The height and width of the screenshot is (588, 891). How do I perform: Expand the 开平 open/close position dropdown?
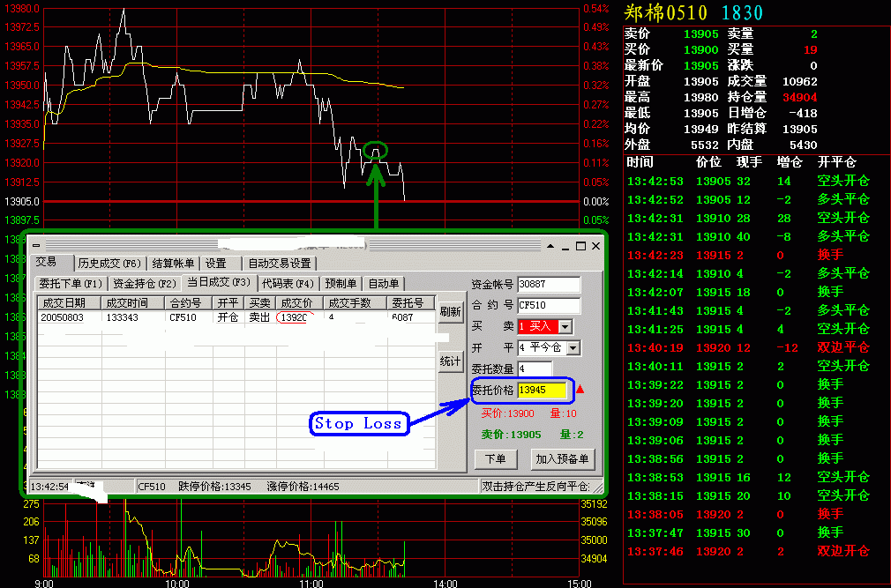pos(573,348)
